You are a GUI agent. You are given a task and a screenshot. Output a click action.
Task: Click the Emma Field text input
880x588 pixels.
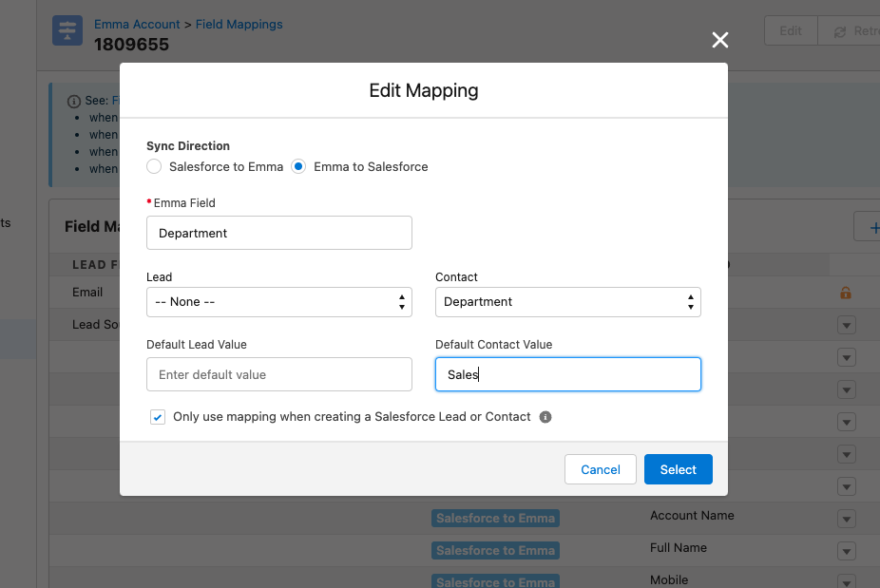coord(279,233)
